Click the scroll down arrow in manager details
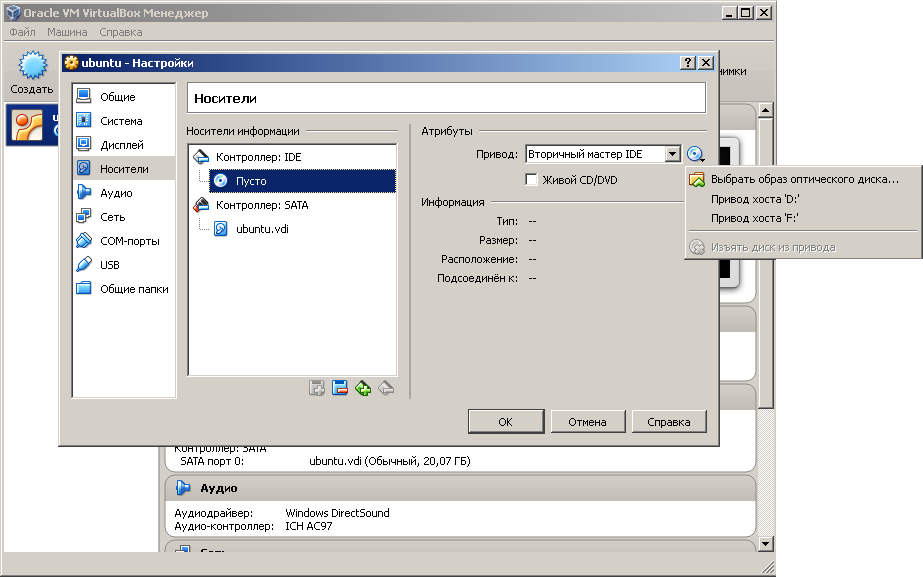The height and width of the screenshot is (577, 923). tap(765, 543)
